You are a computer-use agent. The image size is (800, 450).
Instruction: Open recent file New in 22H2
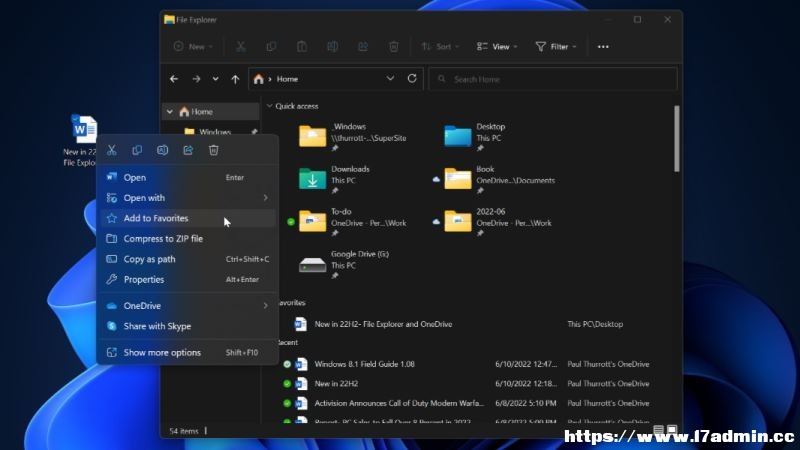(336, 384)
